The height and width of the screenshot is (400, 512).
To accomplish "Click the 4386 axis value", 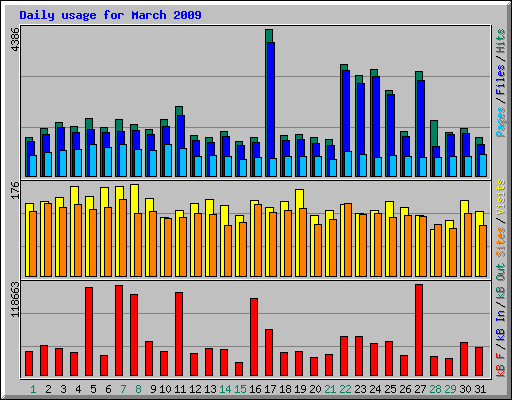I will (15, 39).
